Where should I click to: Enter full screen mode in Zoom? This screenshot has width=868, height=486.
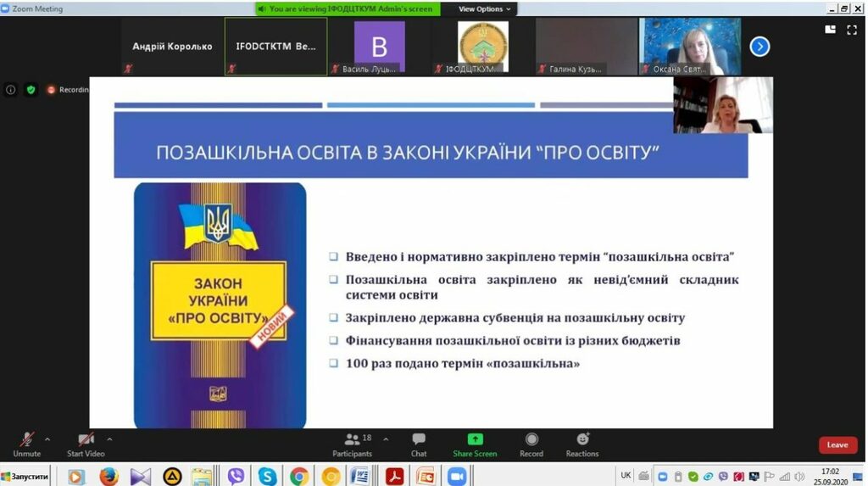click(851, 29)
